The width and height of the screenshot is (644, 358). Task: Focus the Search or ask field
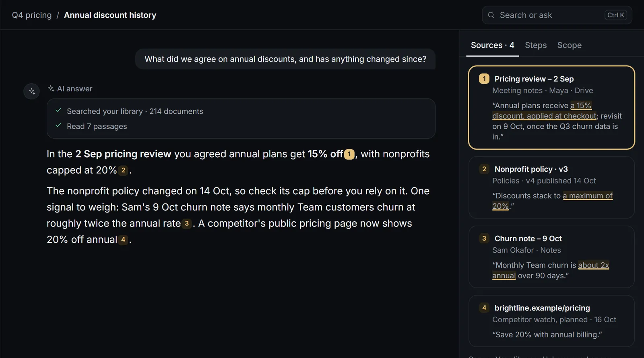(x=557, y=15)
